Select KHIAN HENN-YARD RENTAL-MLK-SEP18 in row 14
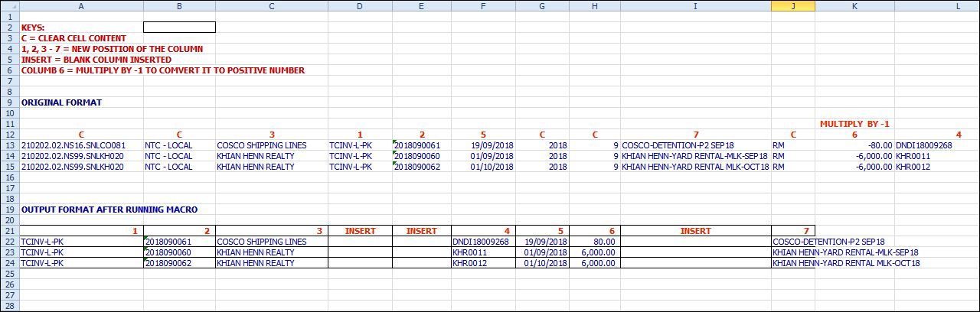This screenshot has height=312, width=980. pos(696,156)
